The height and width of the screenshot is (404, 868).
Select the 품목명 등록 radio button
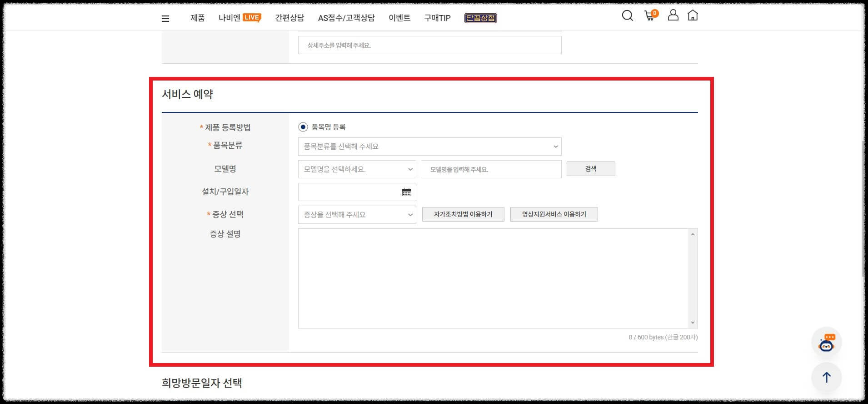point(303,127)
